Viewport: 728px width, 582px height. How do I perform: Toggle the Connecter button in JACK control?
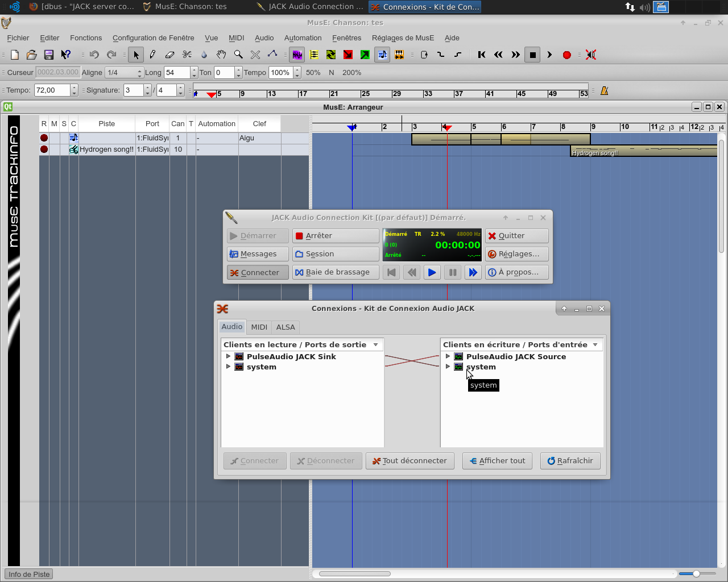point(258,273)
